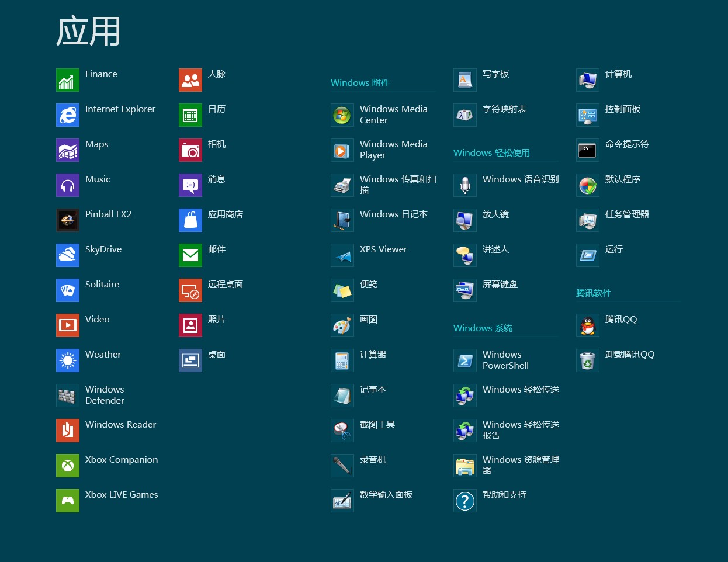The width and height of the screenshot is (728, 562).
Task: Open the 邮件 mail icon
Action: 190,255
